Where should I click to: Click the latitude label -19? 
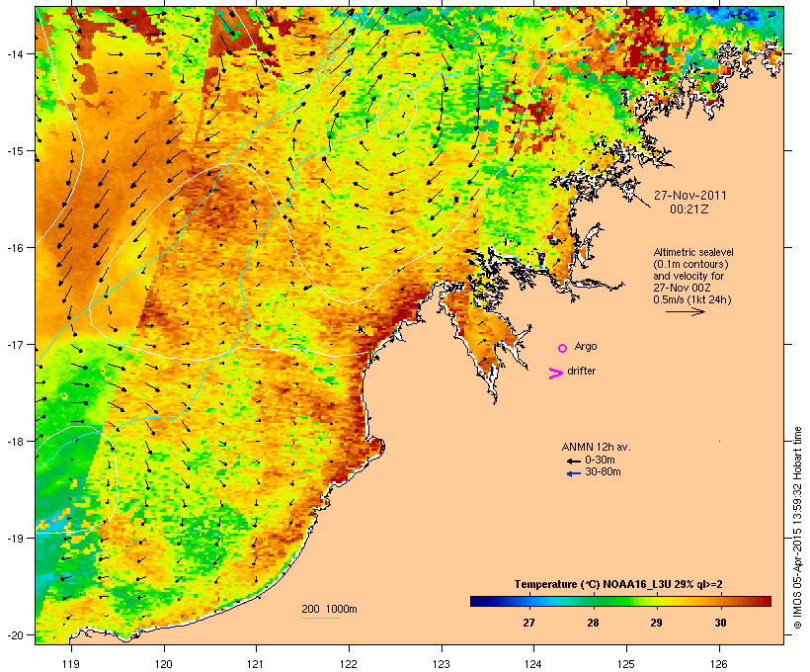14,539
